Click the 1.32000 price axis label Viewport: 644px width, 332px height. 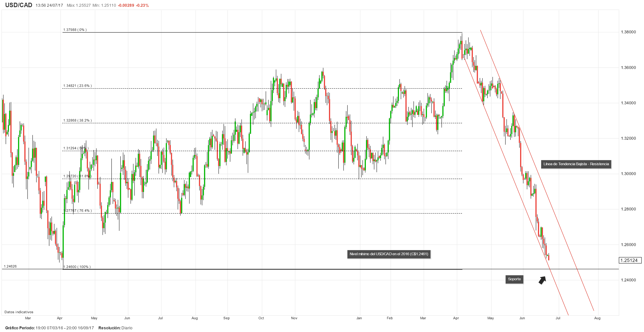pos(628,138)
